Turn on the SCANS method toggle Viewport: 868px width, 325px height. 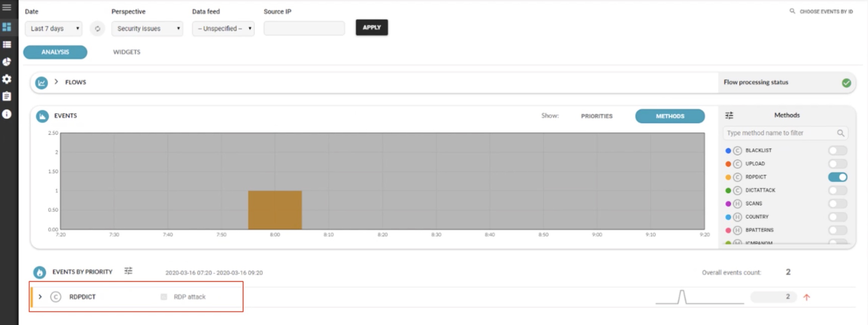pos(837,204)
